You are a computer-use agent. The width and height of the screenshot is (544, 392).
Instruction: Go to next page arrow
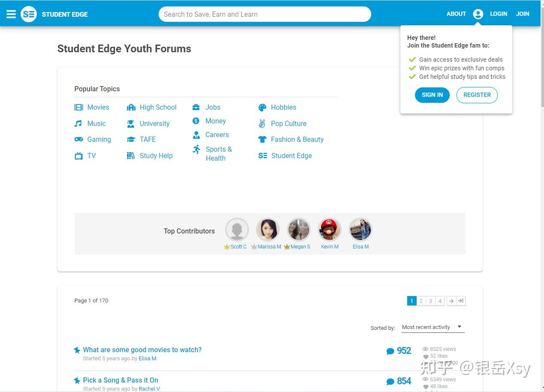451,301
